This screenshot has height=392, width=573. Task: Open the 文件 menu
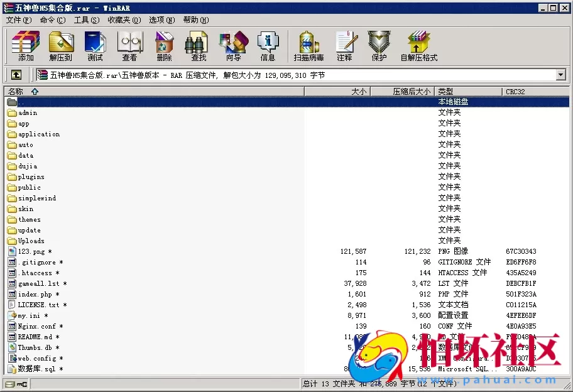(14, 19)
